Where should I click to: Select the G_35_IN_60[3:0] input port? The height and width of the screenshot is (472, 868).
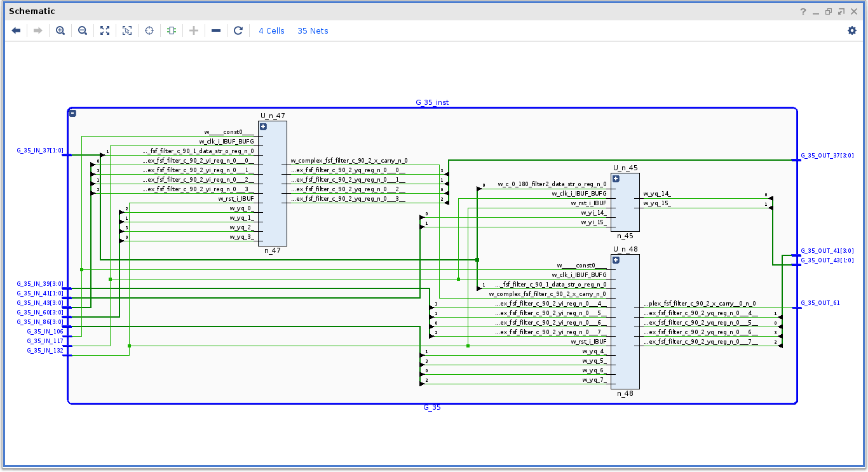[39, 313]
